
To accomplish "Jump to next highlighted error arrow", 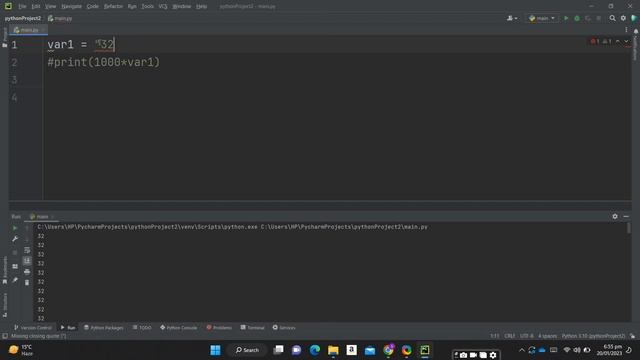I will tap(626, 42).
